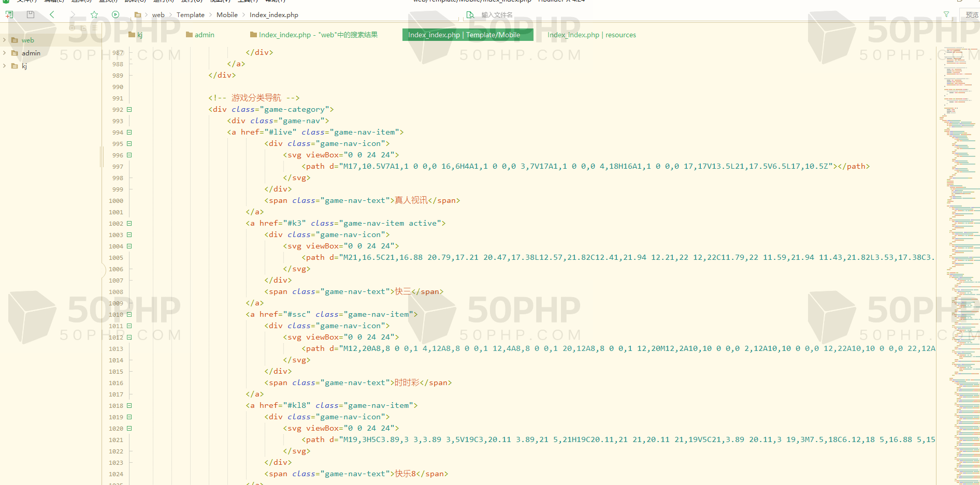This screenshot has width=980, height=485.
Task: Toggle fold marker on line 1002
Action: 129,224
